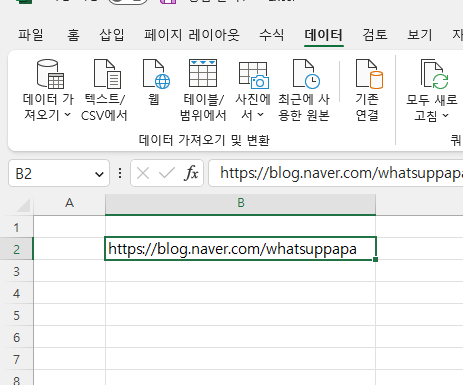Open the 파일 tab
Screen dimensions: 463x385
point(31,35)
